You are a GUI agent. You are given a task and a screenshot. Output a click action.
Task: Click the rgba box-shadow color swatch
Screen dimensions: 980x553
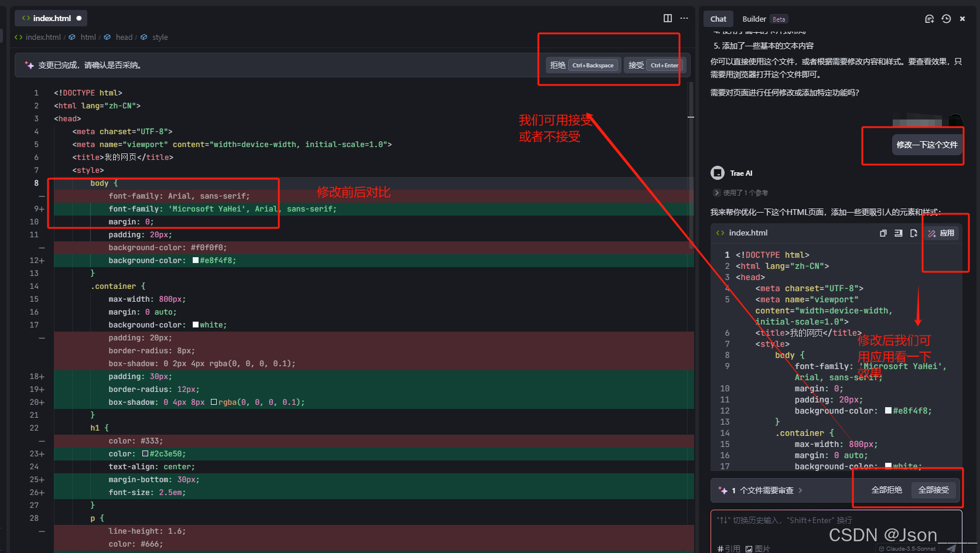(214, 402)
